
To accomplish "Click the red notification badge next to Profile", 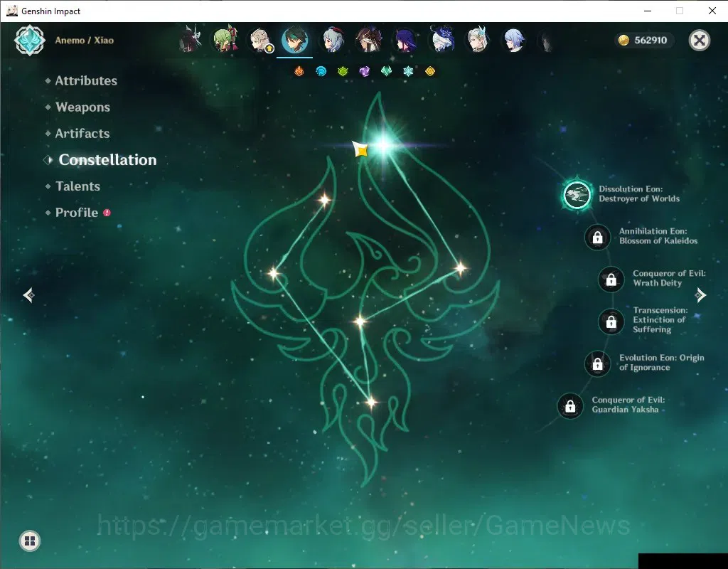I will click(107, 212).
